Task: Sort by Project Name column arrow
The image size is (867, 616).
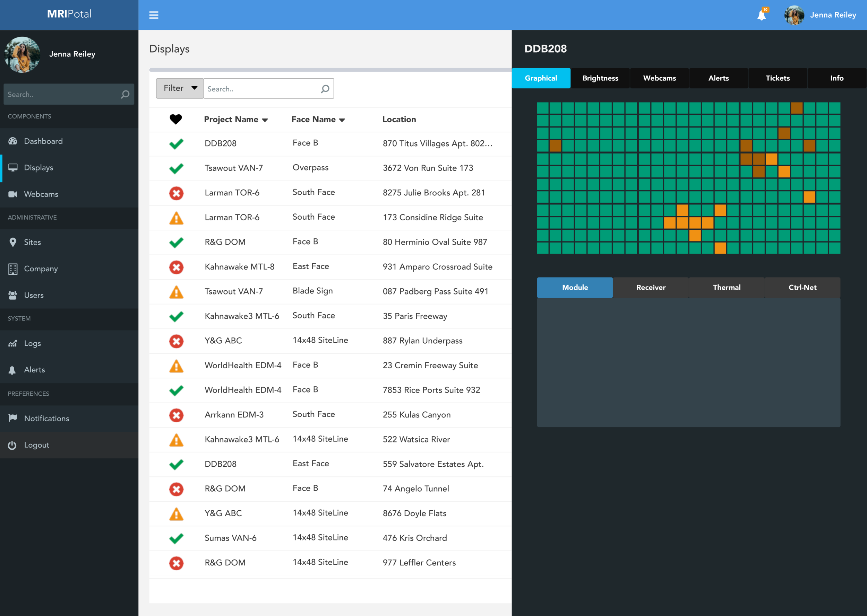Action: point(265,120)
